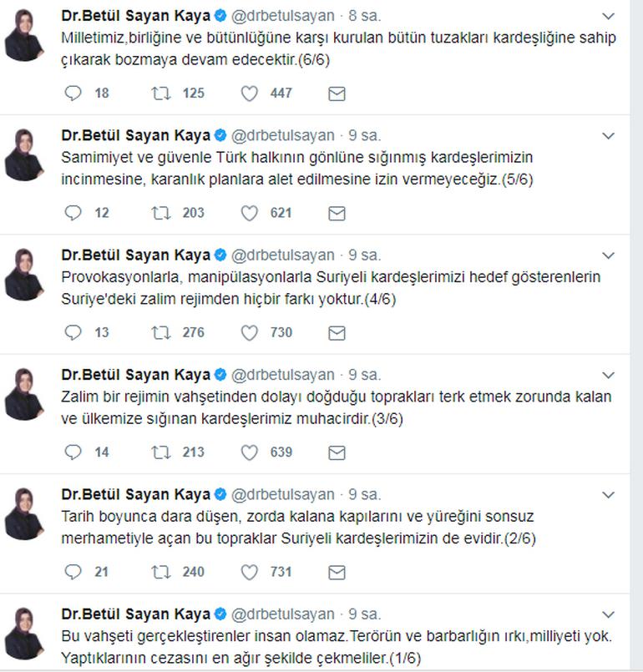Open the '8 sa.' timestamp link
This screenshot has width=643, height=672.
point(364,16)
